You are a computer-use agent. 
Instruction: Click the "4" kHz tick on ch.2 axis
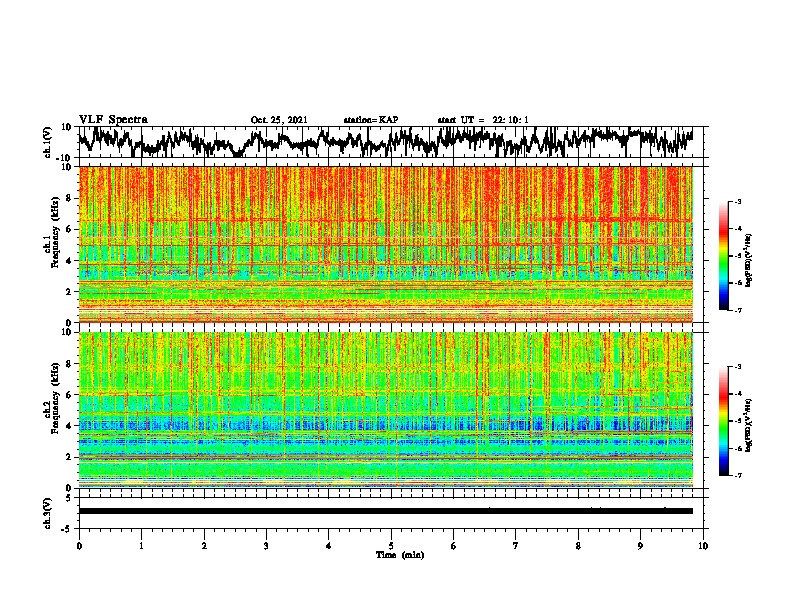click(70, 426)
